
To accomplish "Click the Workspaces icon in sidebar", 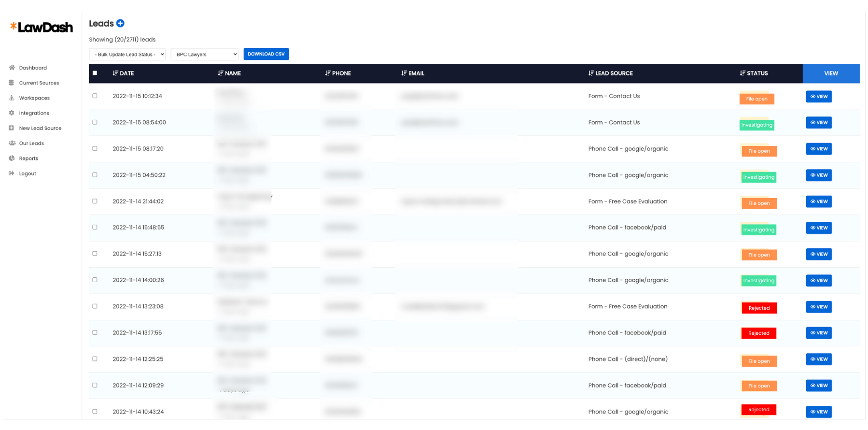I will click(x=12, y=98).
